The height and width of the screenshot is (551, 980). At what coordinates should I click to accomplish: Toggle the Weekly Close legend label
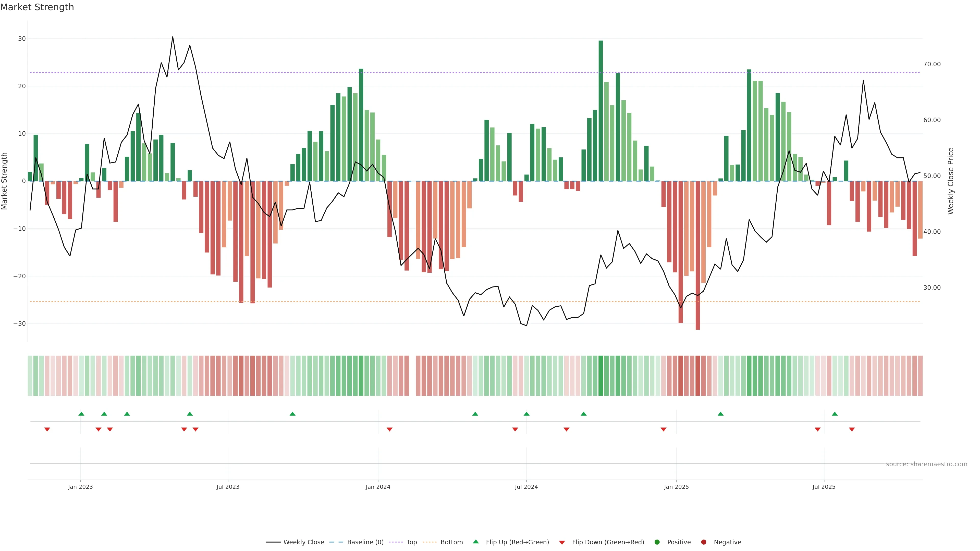tap(304, 542)
